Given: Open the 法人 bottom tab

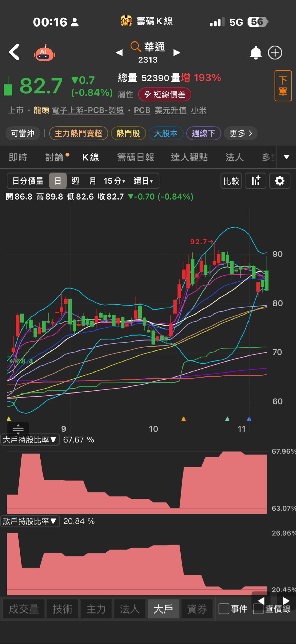Looking at the screenshot, I should tap(130, 609).
